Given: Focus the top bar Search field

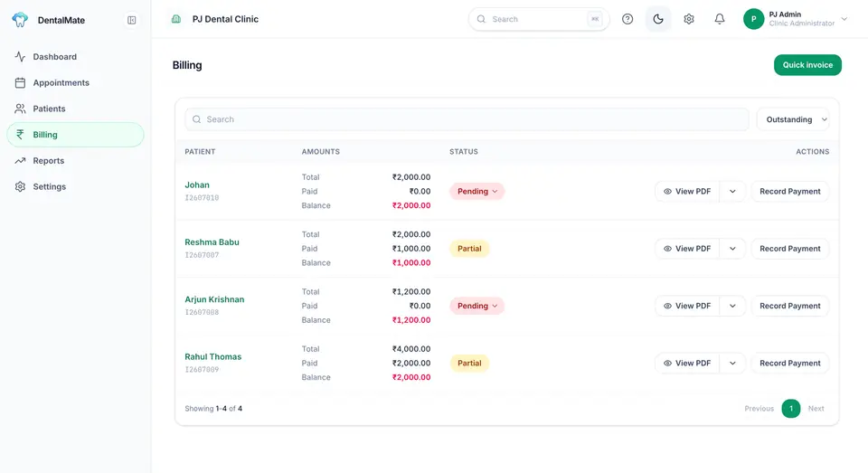Looking at the screenshot, I should [x=539, y=19].
